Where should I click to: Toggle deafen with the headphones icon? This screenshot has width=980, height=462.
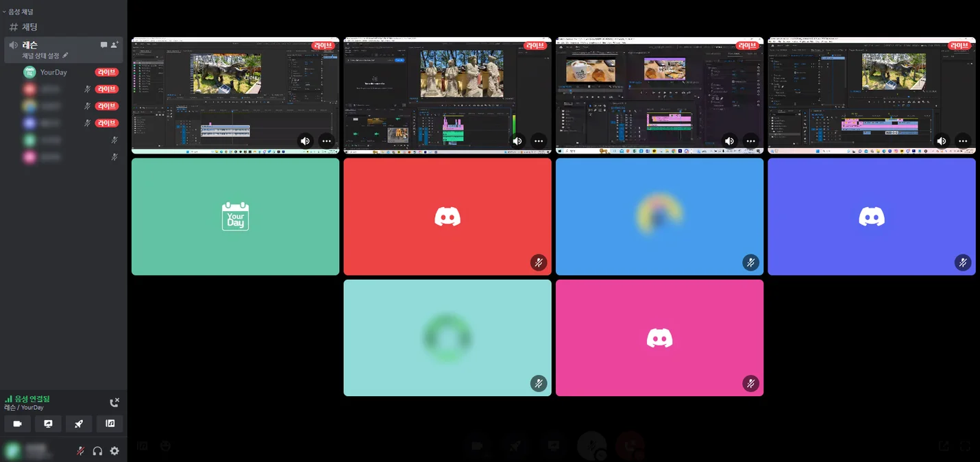(x=97, y=451)
